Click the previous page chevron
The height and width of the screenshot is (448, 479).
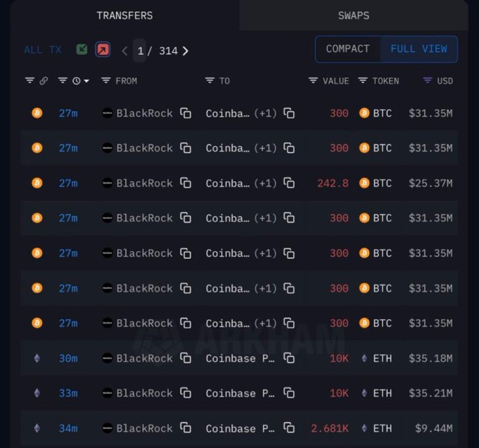coord(124,51)
